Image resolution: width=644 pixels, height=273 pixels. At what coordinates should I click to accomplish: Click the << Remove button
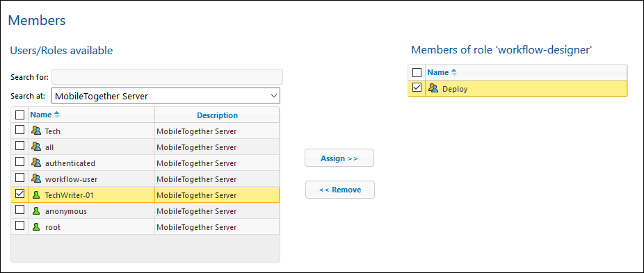point(340,190)
